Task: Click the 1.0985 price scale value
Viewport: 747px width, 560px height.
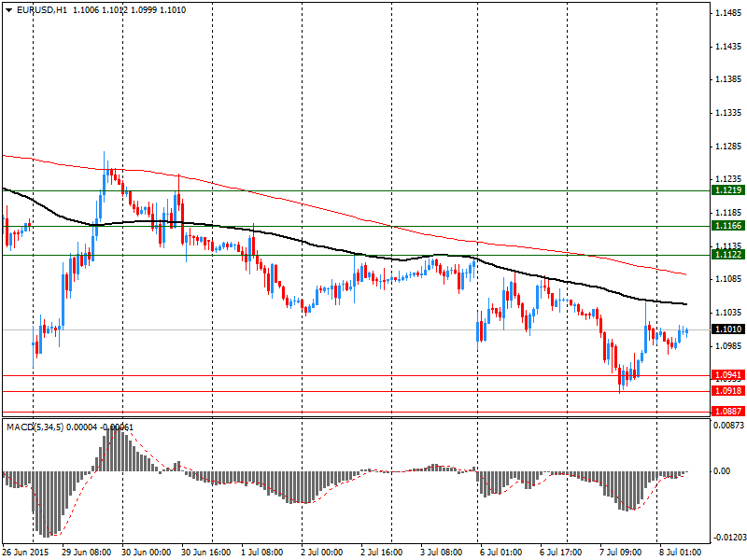Action: pyautogui.click(x=729, y=345)
